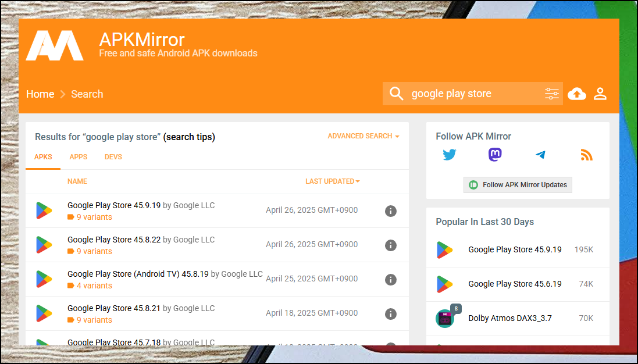Open Dolby Atmos DAX3_3.7 link
This screenshot has height=364, width=638.
pyautogui.click(x=510, y=318)
